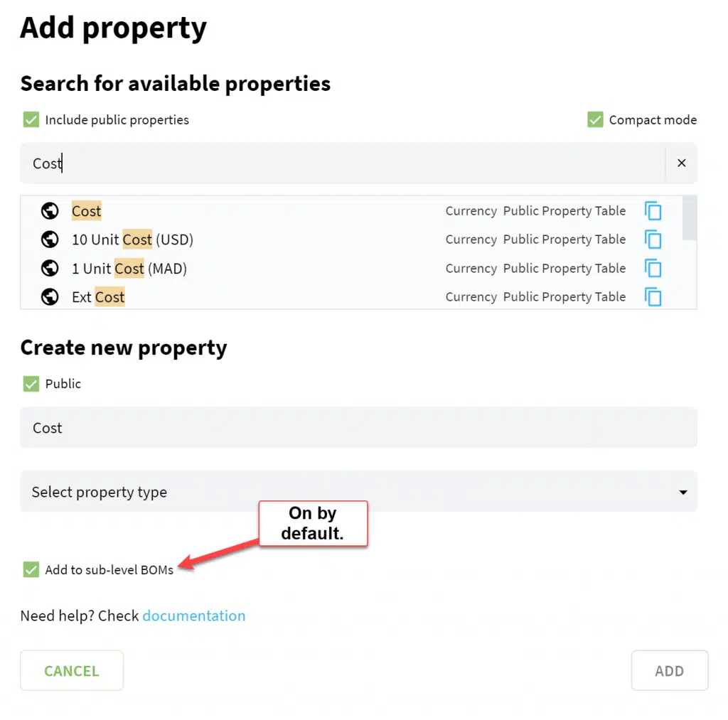Viewport: 728px width, 720px height.
Task: Open the documentation link
Action: click(x=193, y=616)
